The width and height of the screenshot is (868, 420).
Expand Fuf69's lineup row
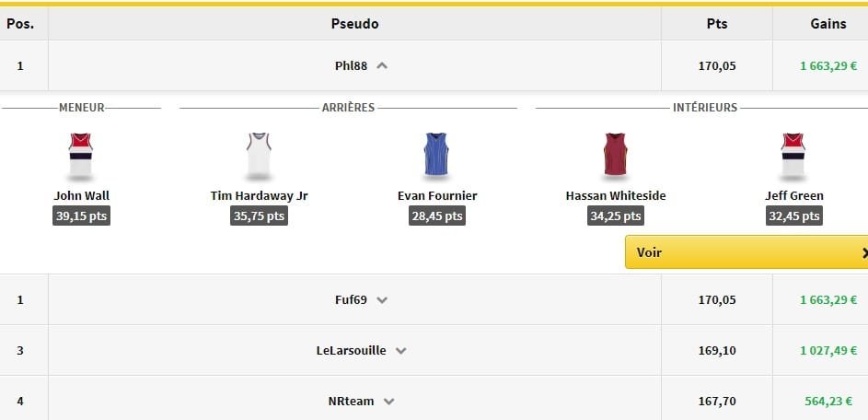coord(383,299)
